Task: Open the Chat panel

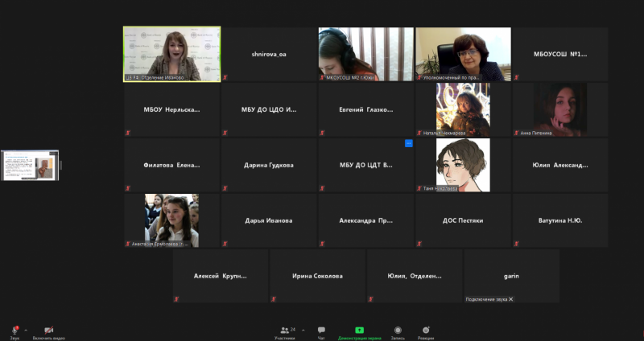Action: (x=321, y=331)
